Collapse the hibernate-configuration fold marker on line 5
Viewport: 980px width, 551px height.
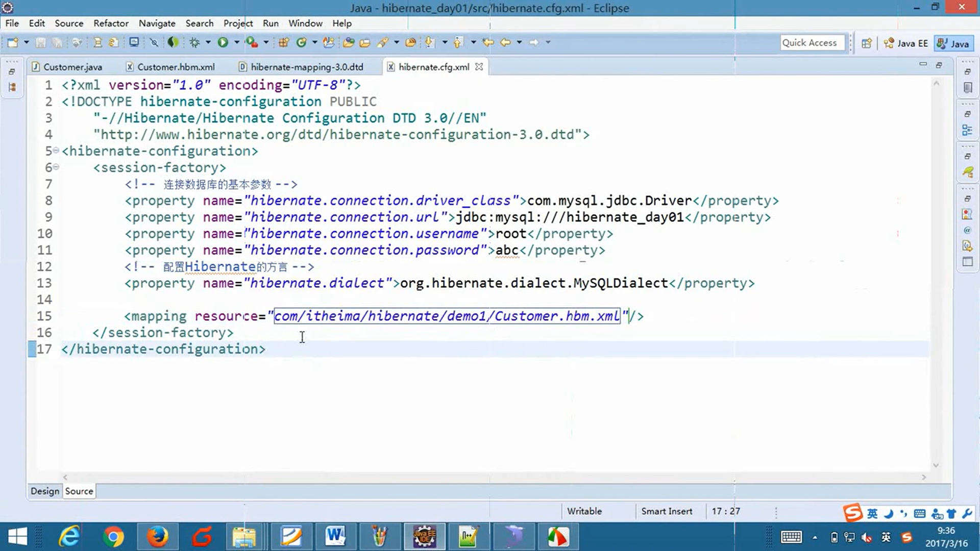[x=56, y=151]
